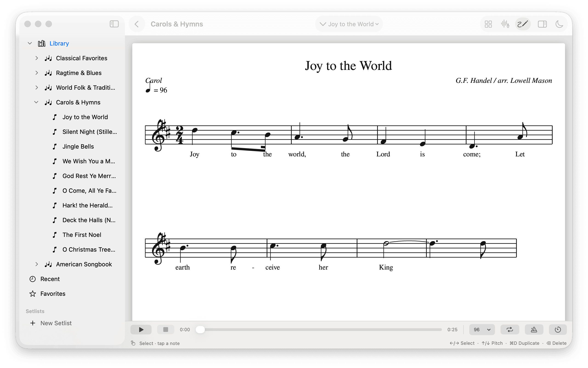Toggle the count-in timer icon
Viewport: 588px width, 368px height.
pos(558,329)
